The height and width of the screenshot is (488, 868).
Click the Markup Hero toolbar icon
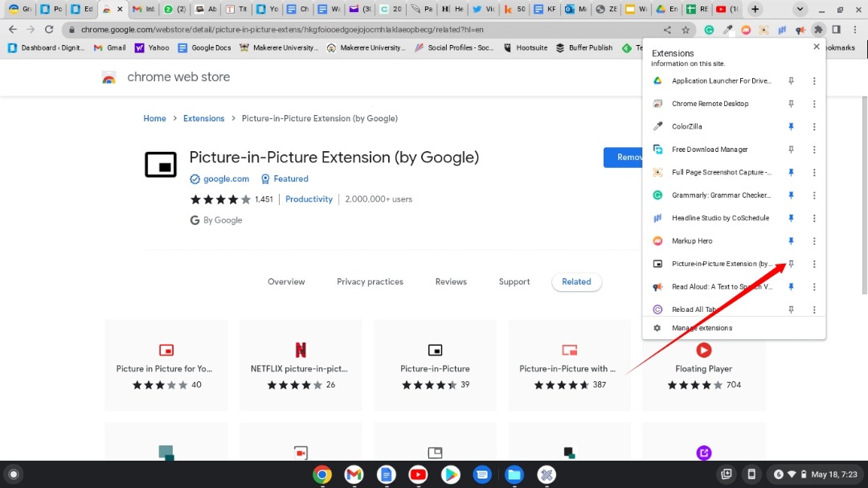[746, 30]
